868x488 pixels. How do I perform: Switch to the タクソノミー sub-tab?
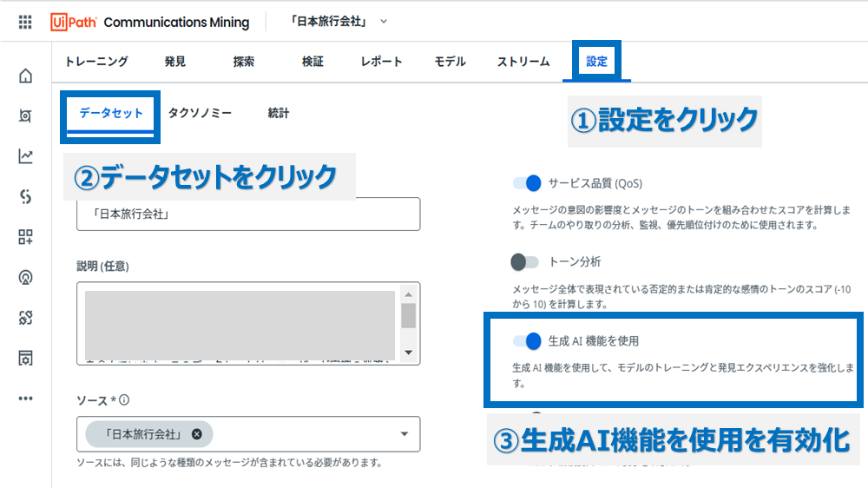pos(200,114)
